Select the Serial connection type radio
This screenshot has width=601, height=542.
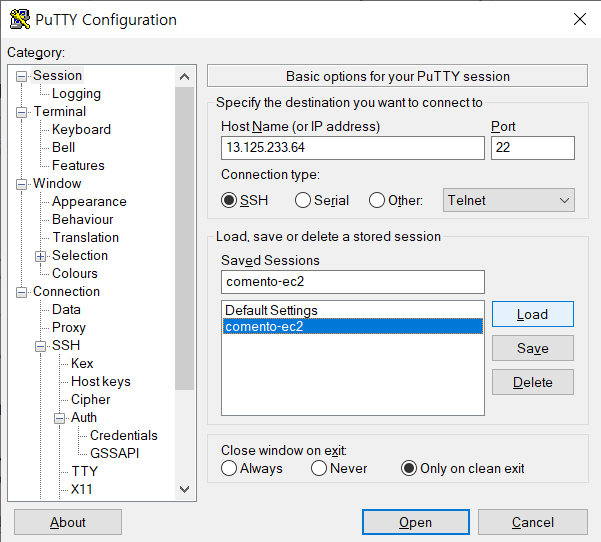click(x=302, y=200)
